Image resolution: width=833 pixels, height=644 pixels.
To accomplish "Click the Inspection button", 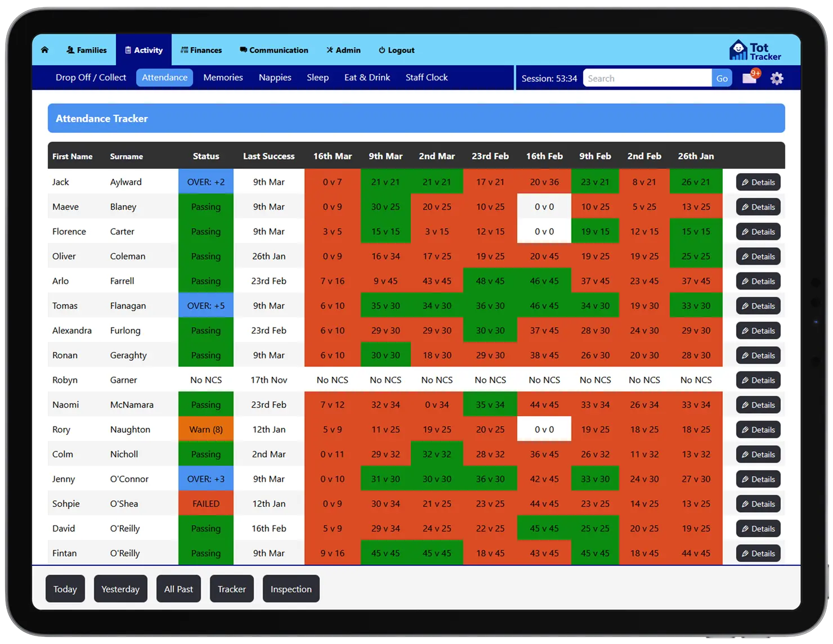I will tap(291, 589).
